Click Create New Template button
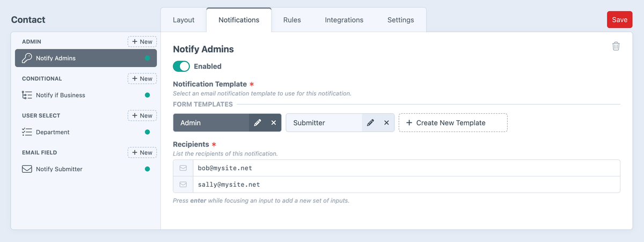Viewport: 644px width, 242px height. tap(453, 123)
